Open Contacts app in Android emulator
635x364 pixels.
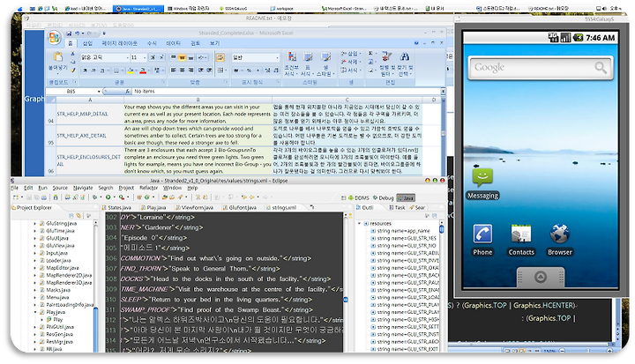tap(521, 240)
